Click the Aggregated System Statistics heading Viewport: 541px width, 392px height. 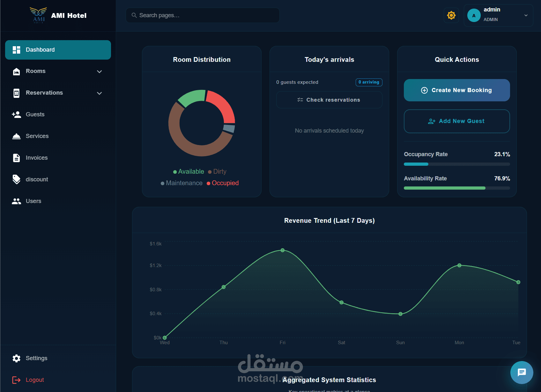click(x=329, y=380)
